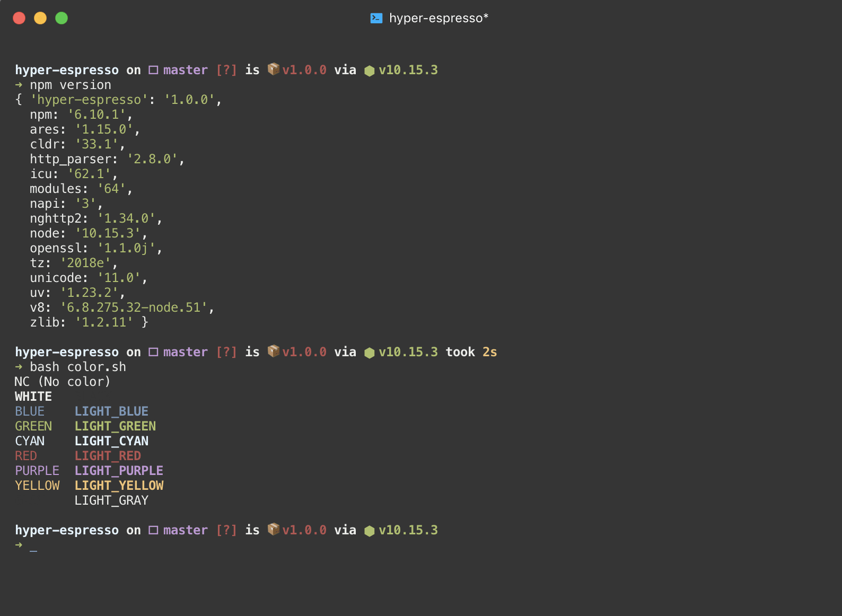Click the 'NC (No color)' output line
This screenshot has height=616, width=842.
click(63, 382)
